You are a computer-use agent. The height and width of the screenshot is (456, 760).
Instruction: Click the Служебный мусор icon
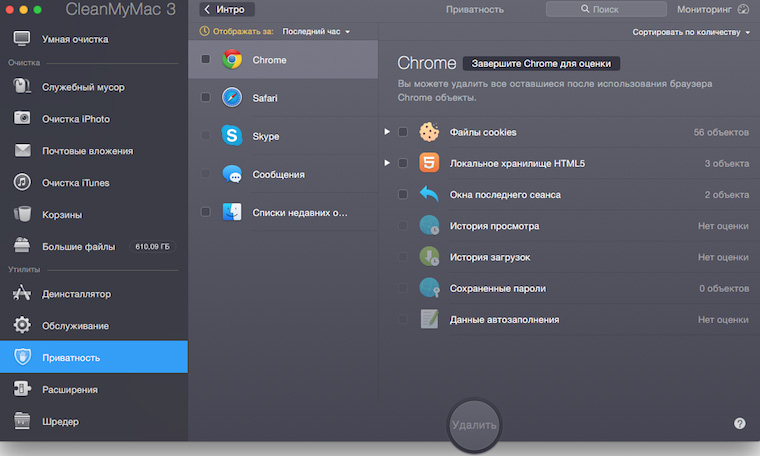pos(22,87)
